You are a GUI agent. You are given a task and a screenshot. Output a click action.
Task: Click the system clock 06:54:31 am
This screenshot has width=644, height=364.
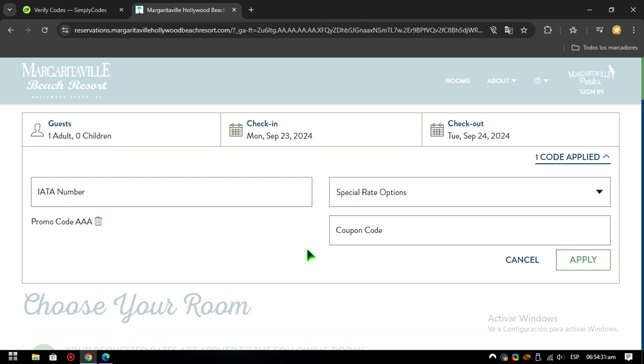(x=601, y=357)
